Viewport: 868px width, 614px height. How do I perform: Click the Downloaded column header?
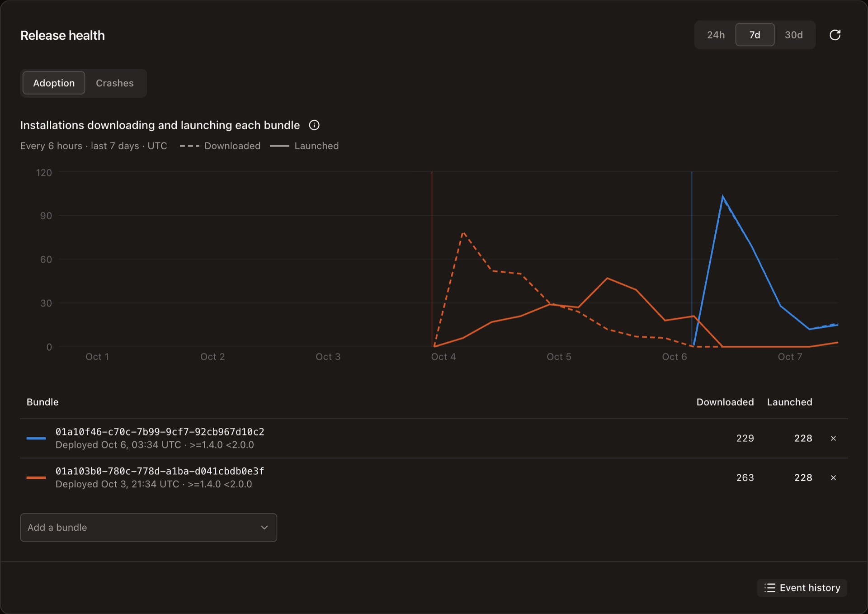point(725,402)
